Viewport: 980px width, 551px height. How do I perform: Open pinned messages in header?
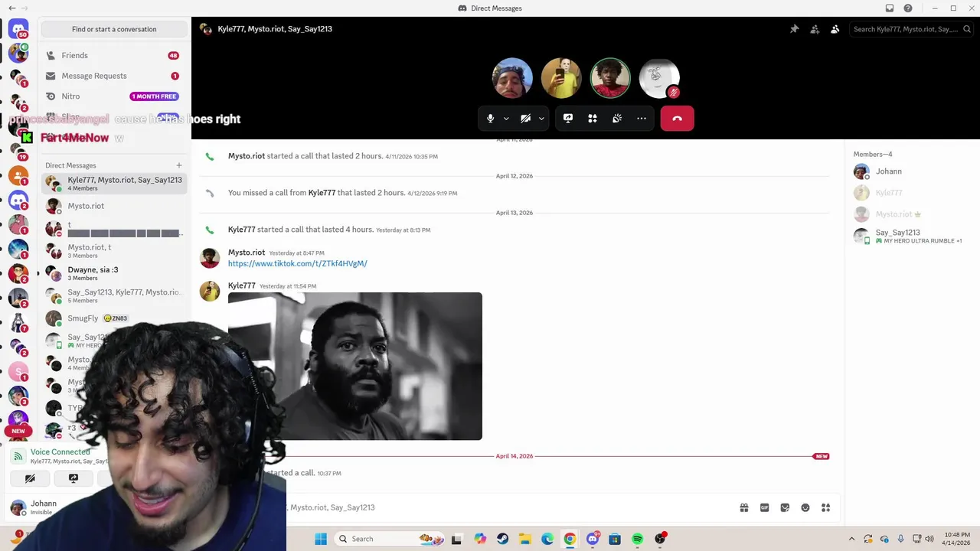(795, 29)
